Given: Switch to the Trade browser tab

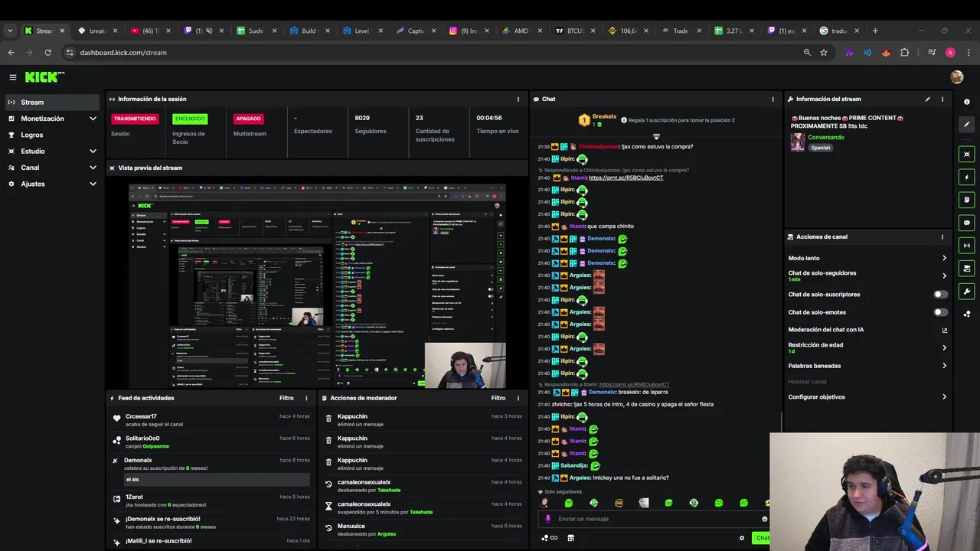Looking at the screenshot, I should click(x=681, y=31).
